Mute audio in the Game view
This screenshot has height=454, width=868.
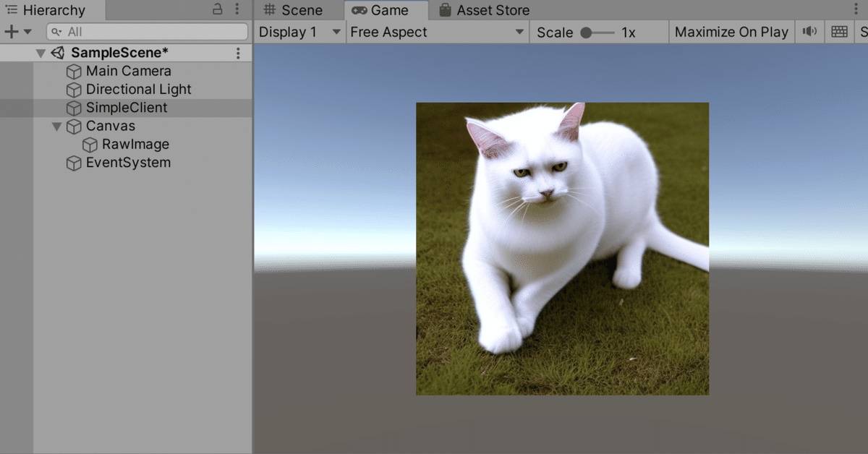pyautogui.click(x=809, y=31)
